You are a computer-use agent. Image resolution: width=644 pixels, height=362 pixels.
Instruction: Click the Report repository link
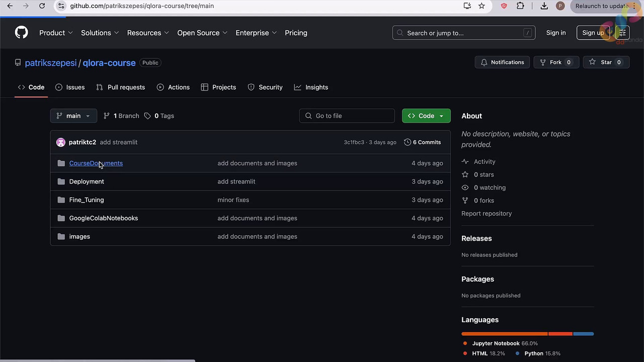(x=487, y=213)
